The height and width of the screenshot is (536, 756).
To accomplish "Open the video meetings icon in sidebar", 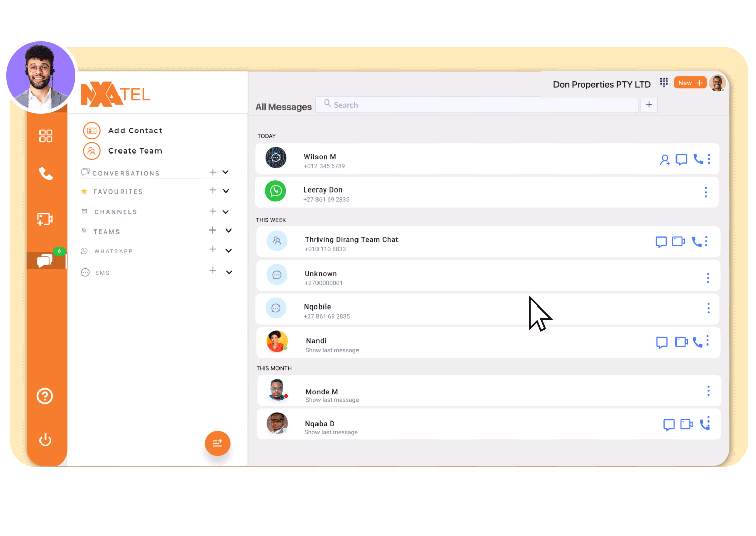I will [x=45, y=219].
